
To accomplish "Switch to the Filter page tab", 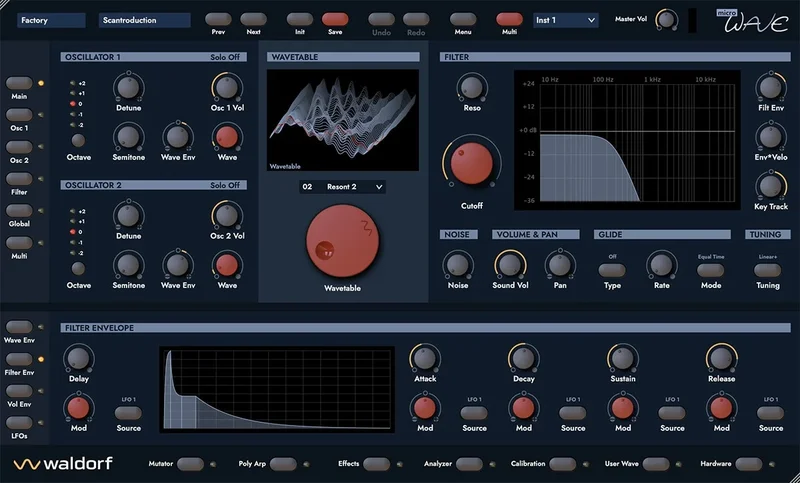I will [x=19, y=179].
